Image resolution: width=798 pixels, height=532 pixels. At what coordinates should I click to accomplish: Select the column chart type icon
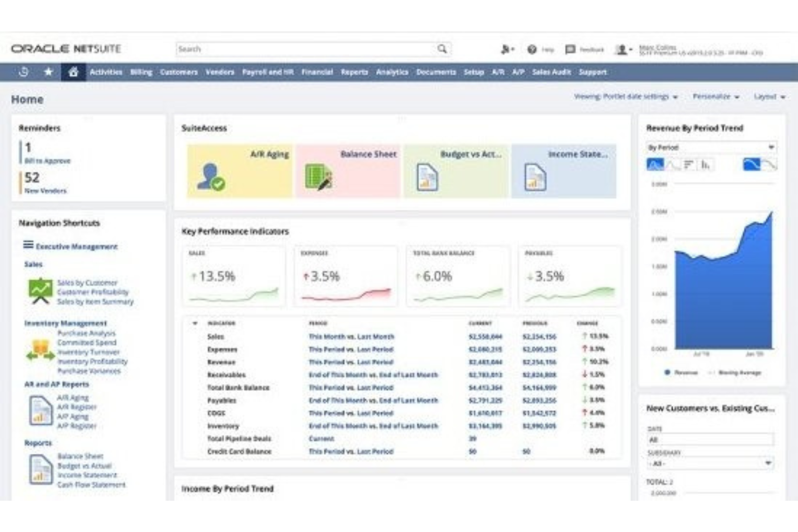tap(705, 165)
